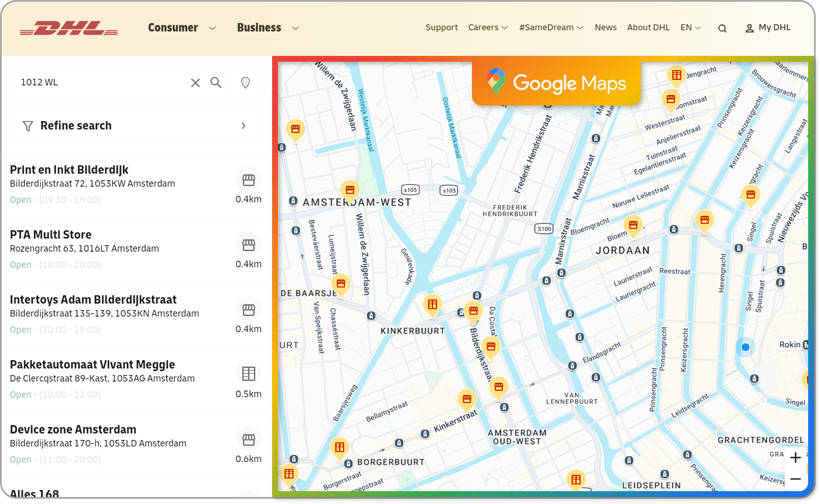821x504 pixels.
Task: Clear the 1012 WL search text
Action: (x=195, y=83)
